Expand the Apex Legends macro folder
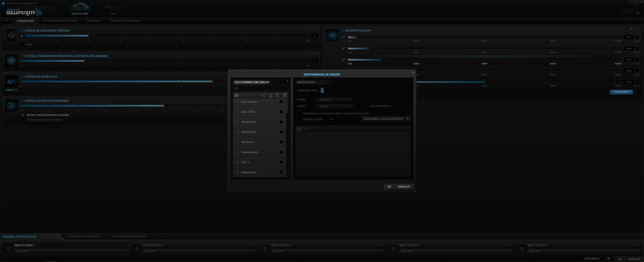644x262 pixels. 237,102
